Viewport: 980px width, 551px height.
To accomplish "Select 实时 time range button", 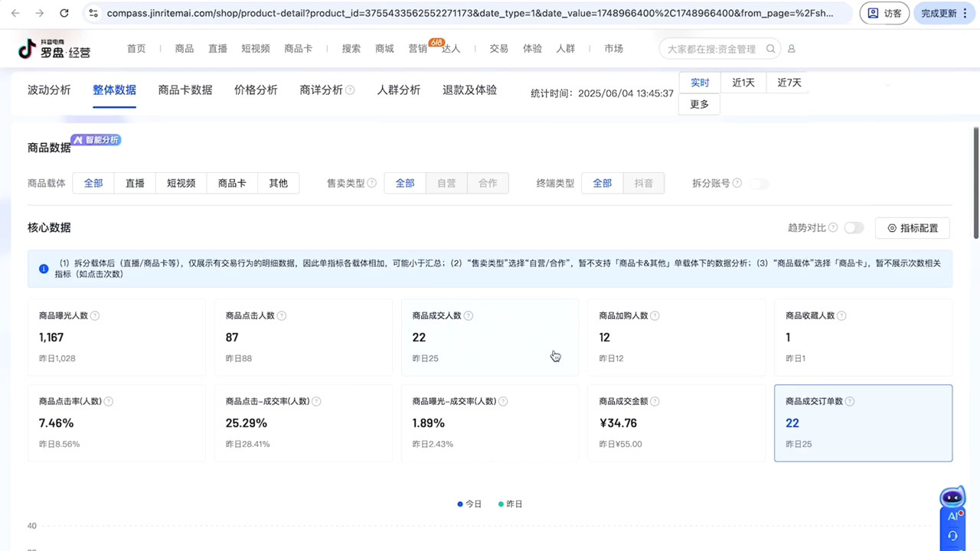I will (x=700, y=83).
